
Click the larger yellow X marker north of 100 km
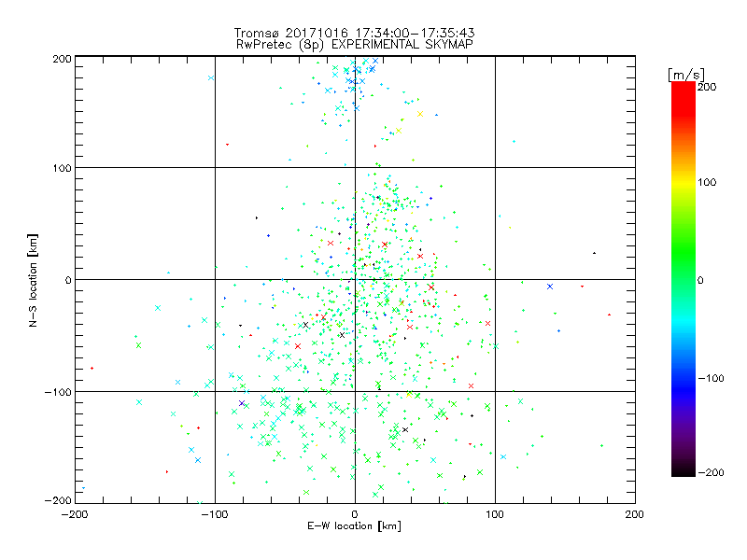tap(420, 114)
